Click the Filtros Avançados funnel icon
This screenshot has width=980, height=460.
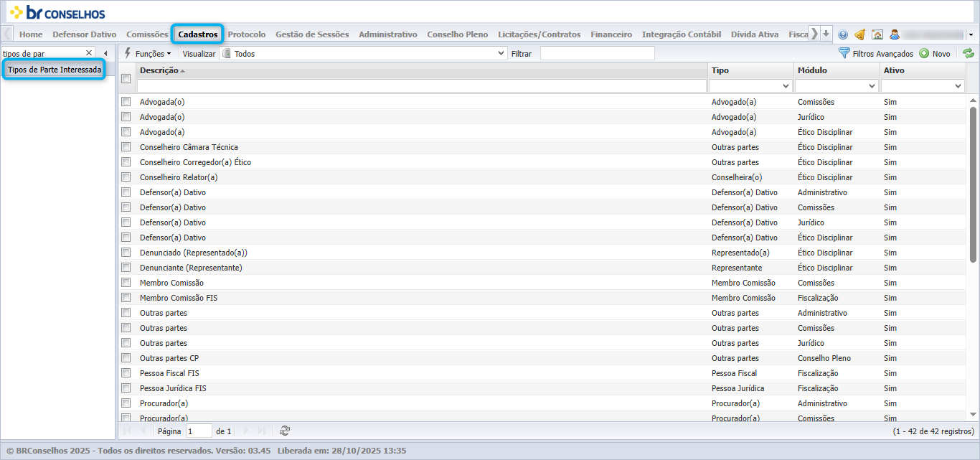click(844, 53)
